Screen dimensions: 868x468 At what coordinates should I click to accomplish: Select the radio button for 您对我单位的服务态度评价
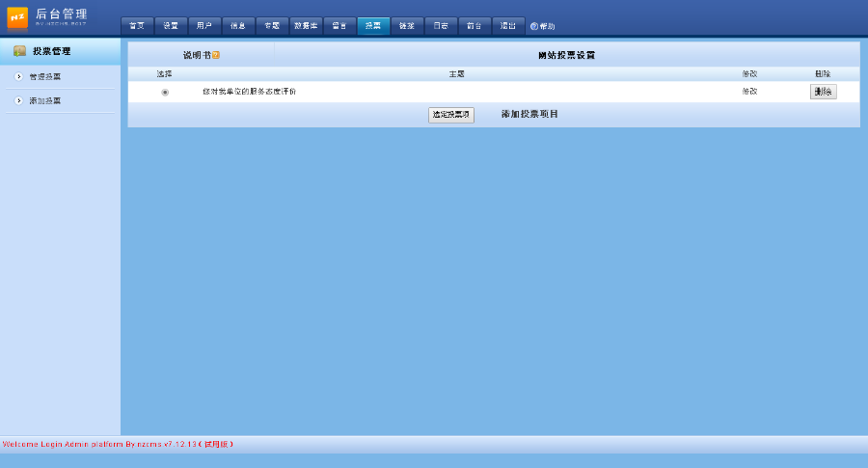165,92
